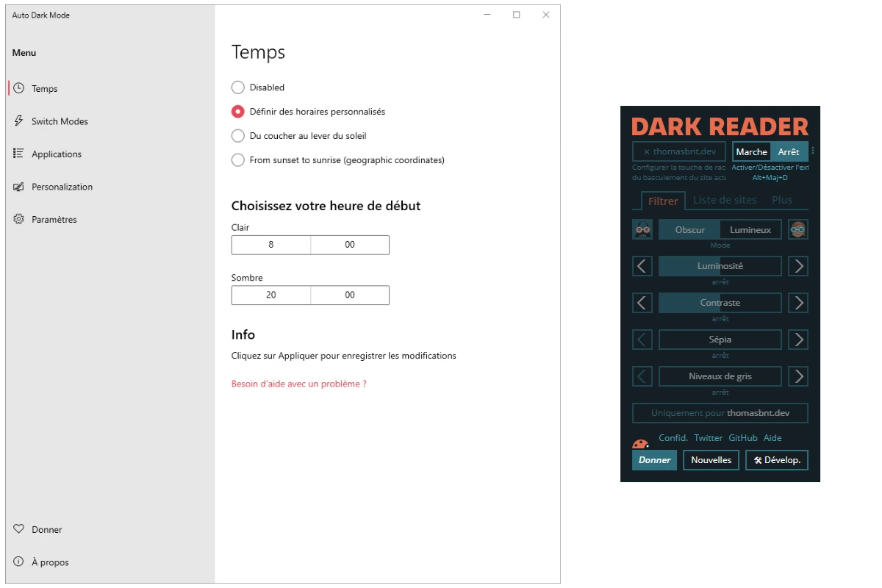Click the Dark Reader dark mode mask icon
Screen dimensions: 882x588
coord(642,229)
